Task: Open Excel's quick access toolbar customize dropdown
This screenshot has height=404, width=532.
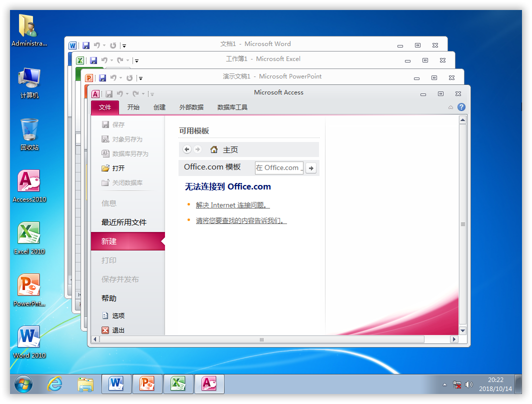Action: pyautogui.click(x=136, y=61)
